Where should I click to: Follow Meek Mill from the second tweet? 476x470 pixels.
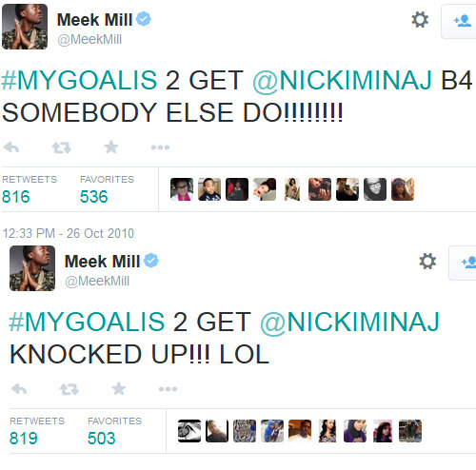point(463,264)
